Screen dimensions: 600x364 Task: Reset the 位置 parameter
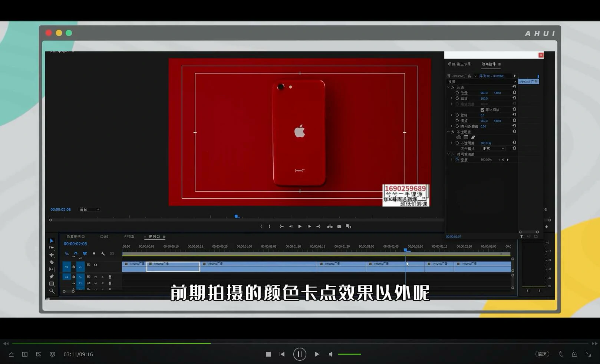point(514,93)
